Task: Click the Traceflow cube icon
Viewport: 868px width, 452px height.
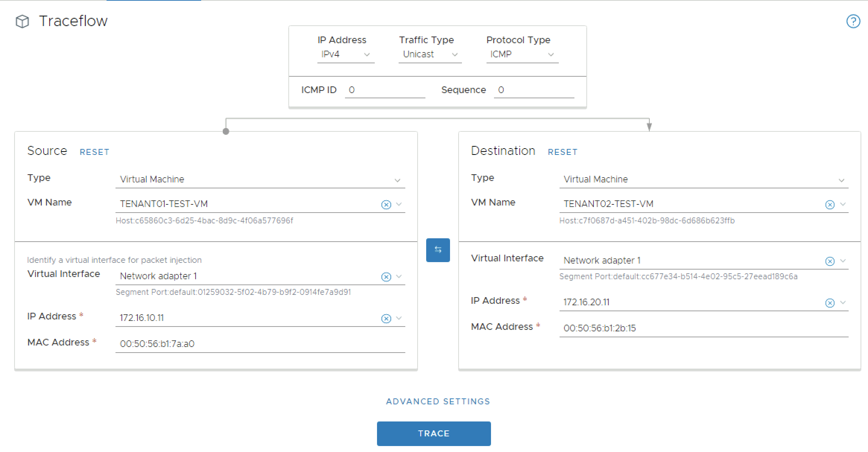Action: point(22,21)
